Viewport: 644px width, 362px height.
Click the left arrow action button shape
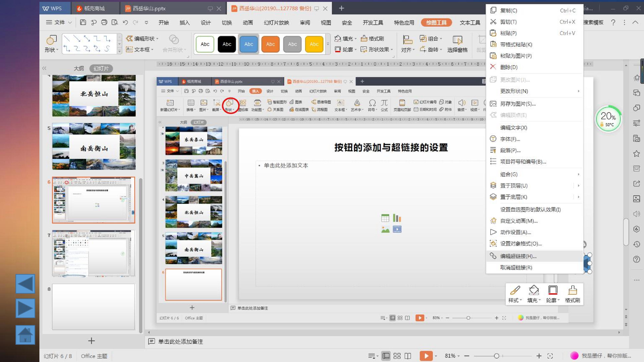tap(25, 284)
